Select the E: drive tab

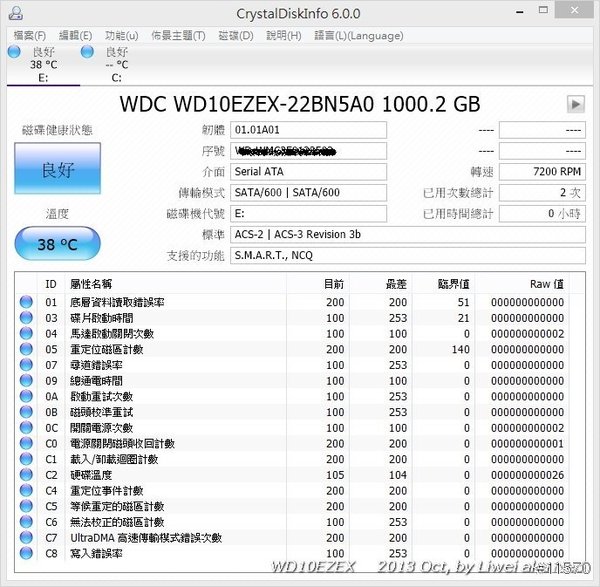(43, 64)
